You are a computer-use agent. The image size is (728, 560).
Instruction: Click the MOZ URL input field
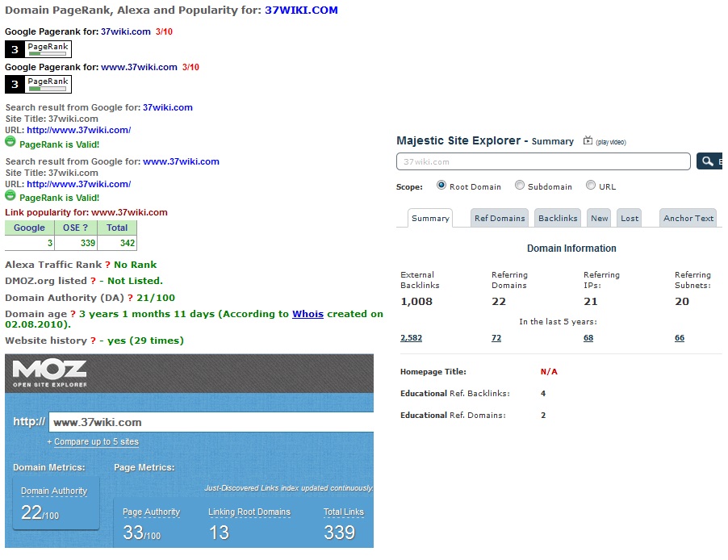click(211, 422)
